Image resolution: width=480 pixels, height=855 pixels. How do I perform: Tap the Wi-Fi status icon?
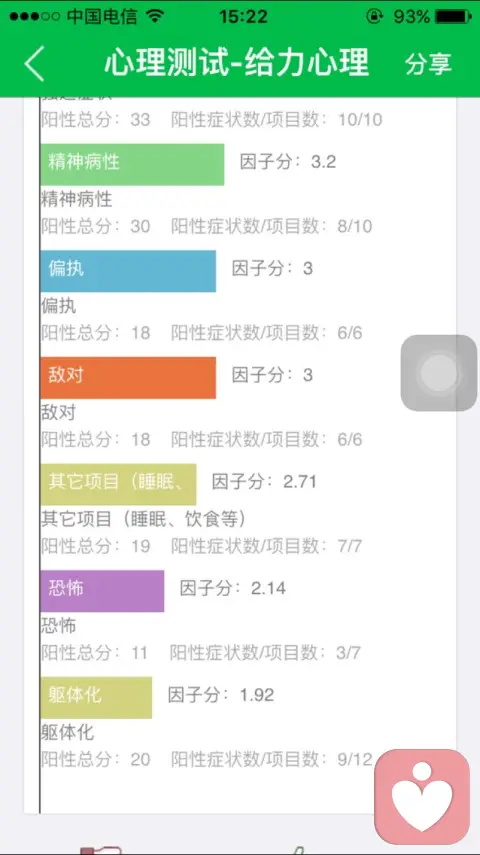tap(155, 16)
